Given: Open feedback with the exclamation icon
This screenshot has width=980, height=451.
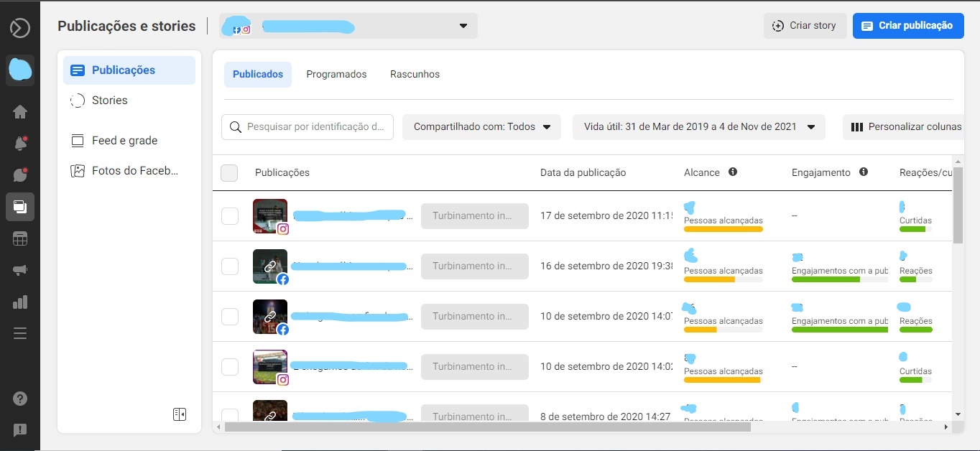Looking at the screenshot, I should pyautogui.click(x=20, y=430).
